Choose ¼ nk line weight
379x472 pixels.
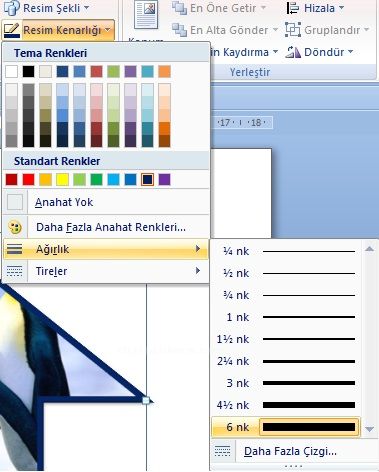[286, 251]
